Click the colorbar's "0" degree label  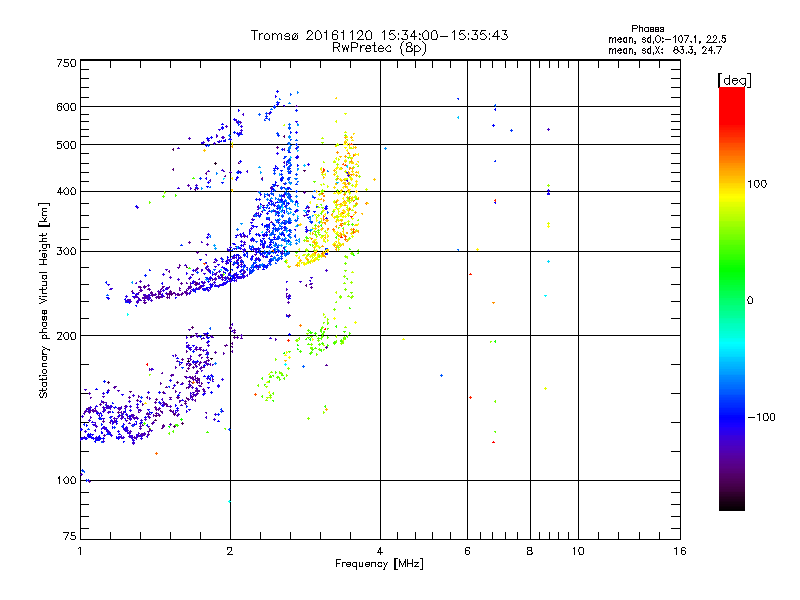(750, 301)
